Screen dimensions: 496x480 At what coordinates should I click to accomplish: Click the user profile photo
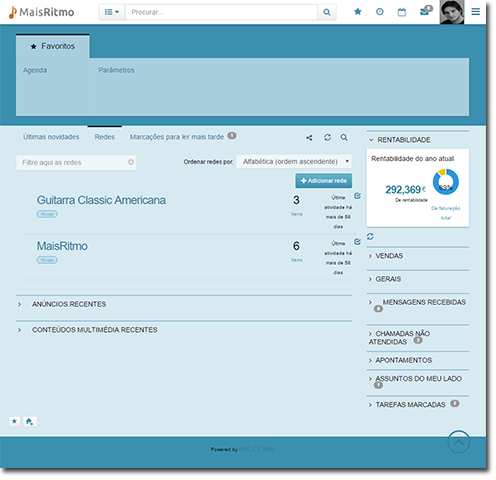click(452, 12)
